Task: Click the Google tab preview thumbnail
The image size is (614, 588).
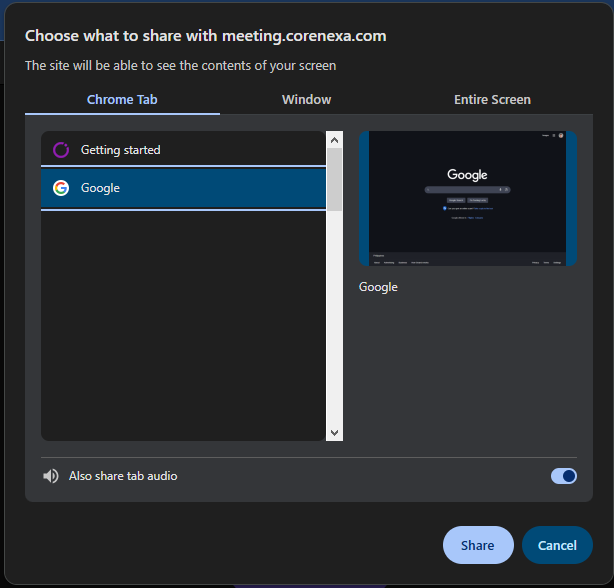Action: pos(468,198)
